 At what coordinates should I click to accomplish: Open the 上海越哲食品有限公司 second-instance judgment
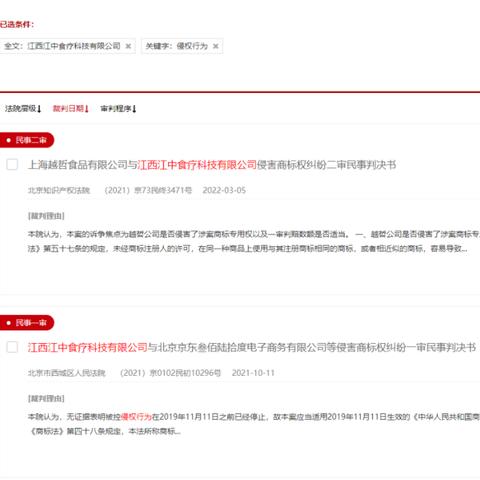212,165
